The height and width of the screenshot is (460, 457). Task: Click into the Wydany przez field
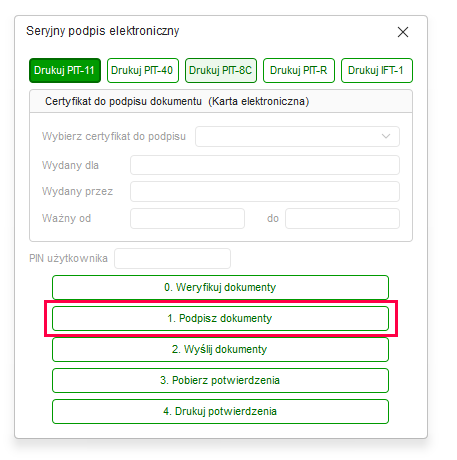(x=265, y=191)
